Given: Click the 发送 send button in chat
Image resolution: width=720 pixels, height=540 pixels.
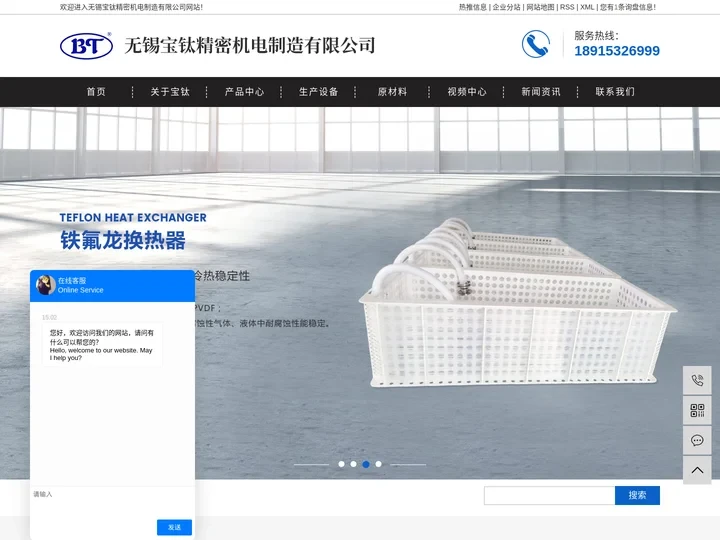Looking at the screenshot, I should (x=174, y=527).
